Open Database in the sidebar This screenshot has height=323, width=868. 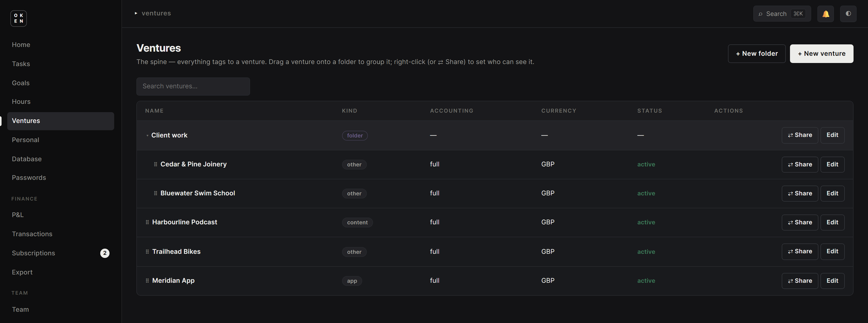(x=61, y=159)
